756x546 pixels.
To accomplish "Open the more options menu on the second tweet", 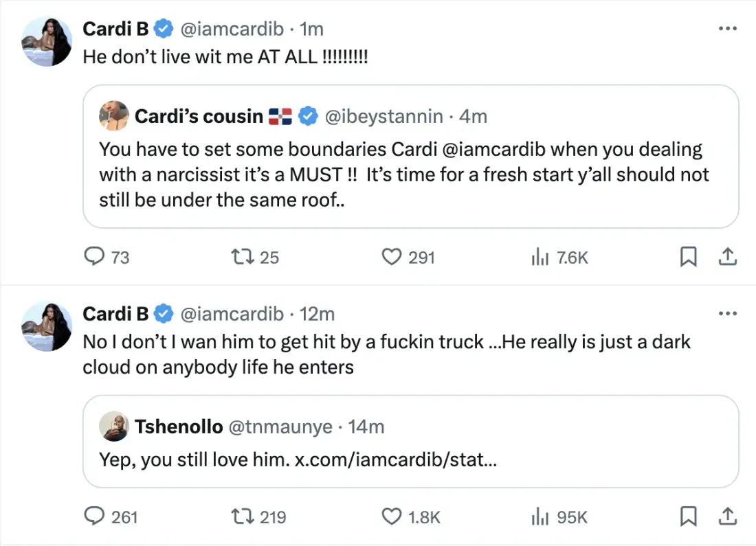I will (x=727, y=312).
